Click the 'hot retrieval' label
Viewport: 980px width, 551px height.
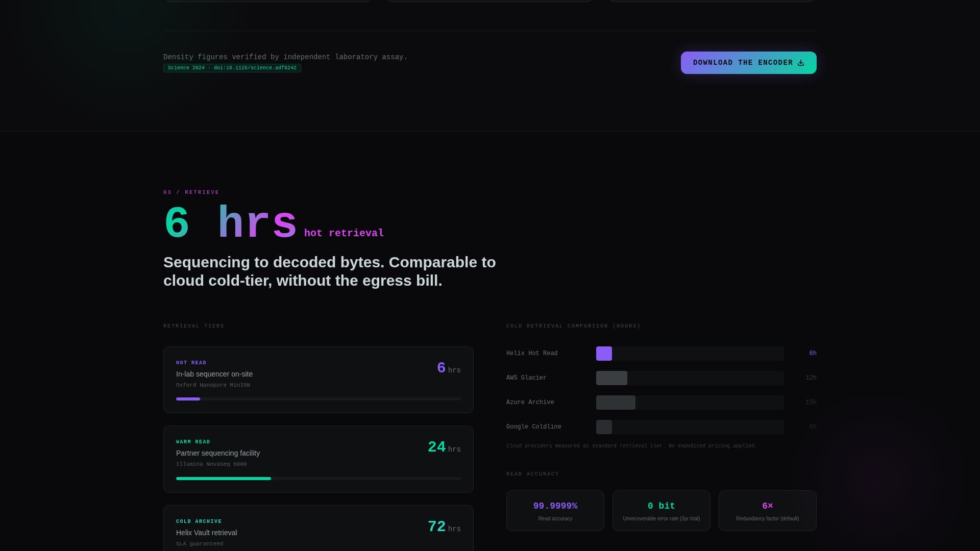pos(344,233)
